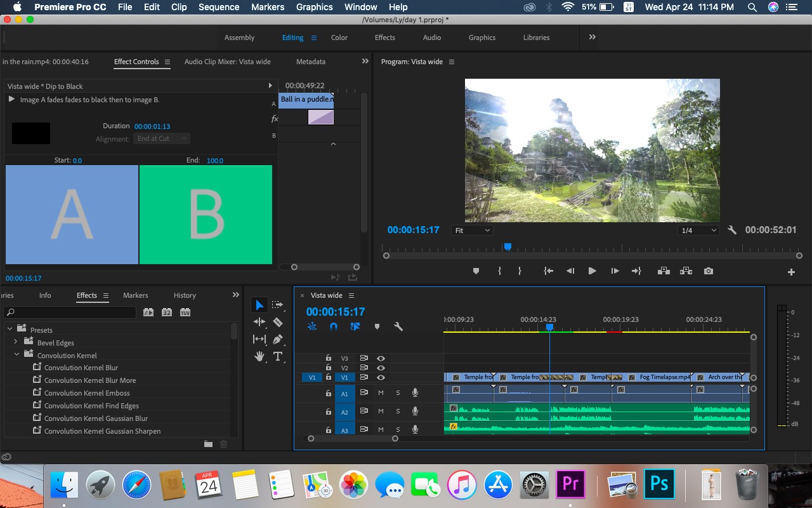Screen dimensions: 812x508
Task: Select the Pen tool
Action: click(x=278, y=340)
